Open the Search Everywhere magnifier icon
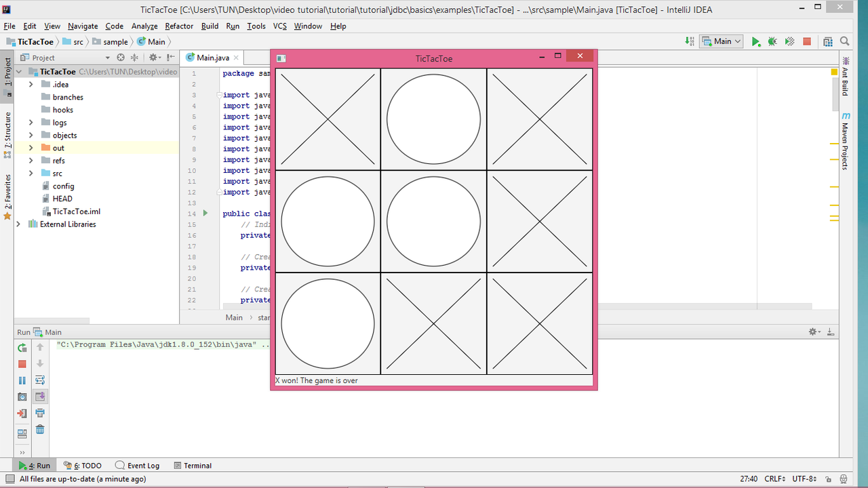The width and height of the screenshot is (868, 488). click(x=845, y=41)
